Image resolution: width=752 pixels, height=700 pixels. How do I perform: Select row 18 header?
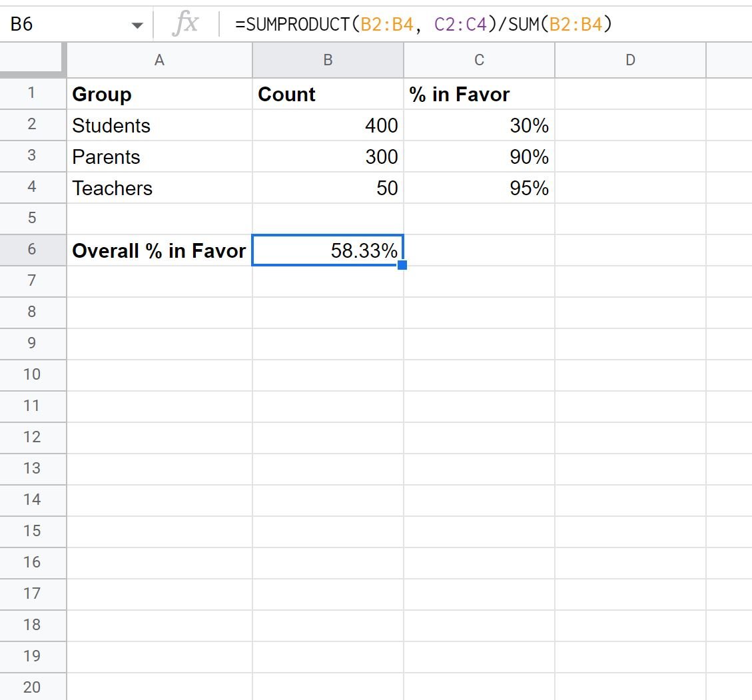click(33, 625)
